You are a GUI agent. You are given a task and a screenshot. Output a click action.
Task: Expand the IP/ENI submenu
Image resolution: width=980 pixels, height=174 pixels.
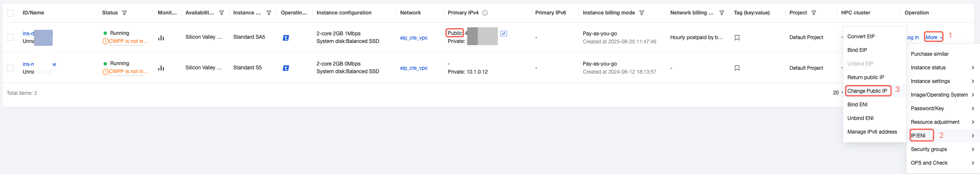tap(942, 136)
